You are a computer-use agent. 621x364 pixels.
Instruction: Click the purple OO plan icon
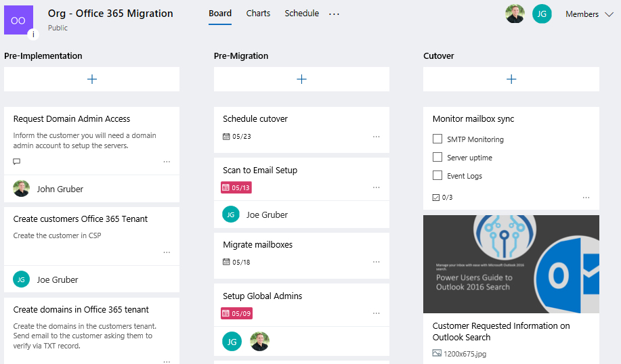18,20
